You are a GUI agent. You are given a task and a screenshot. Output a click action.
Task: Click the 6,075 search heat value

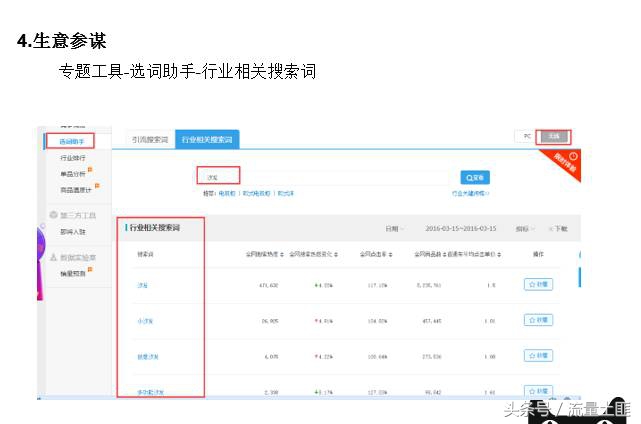271,357
